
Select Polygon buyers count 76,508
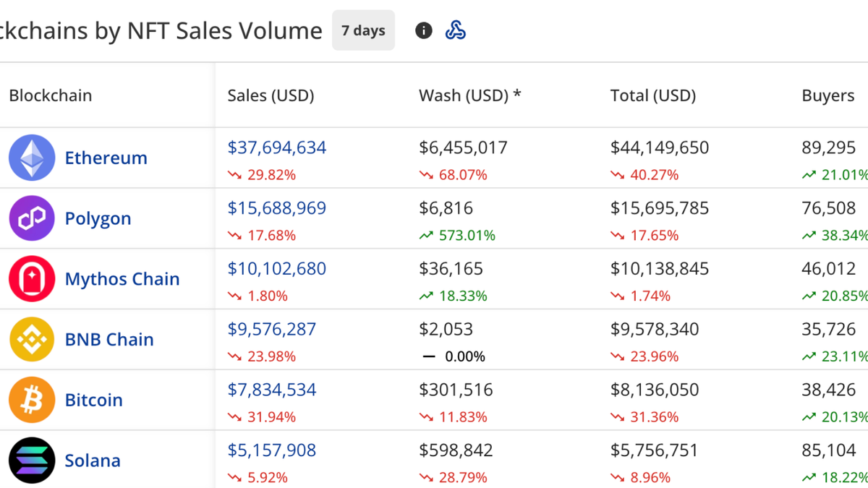pos(829,208)
